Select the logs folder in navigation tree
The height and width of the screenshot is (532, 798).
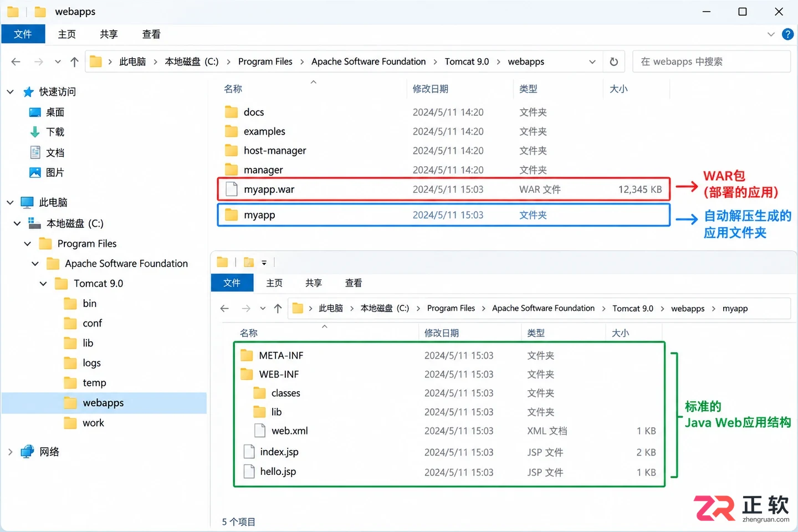(92, 363)
